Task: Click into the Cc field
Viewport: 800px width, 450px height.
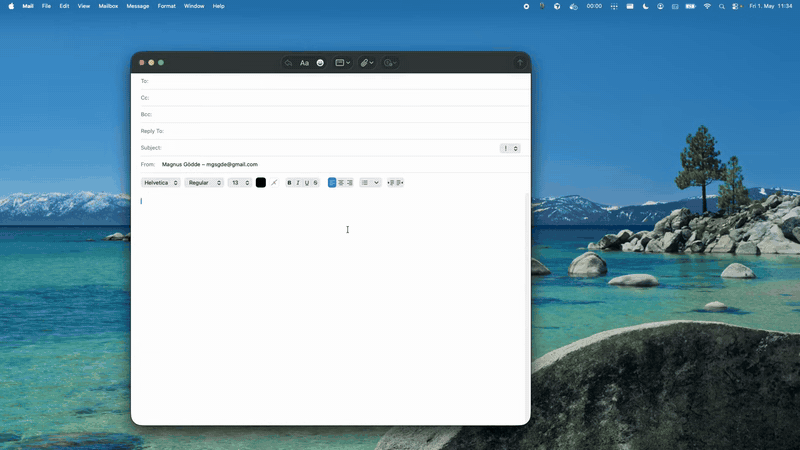Action: pyautogui.click(x=337, y=97)
